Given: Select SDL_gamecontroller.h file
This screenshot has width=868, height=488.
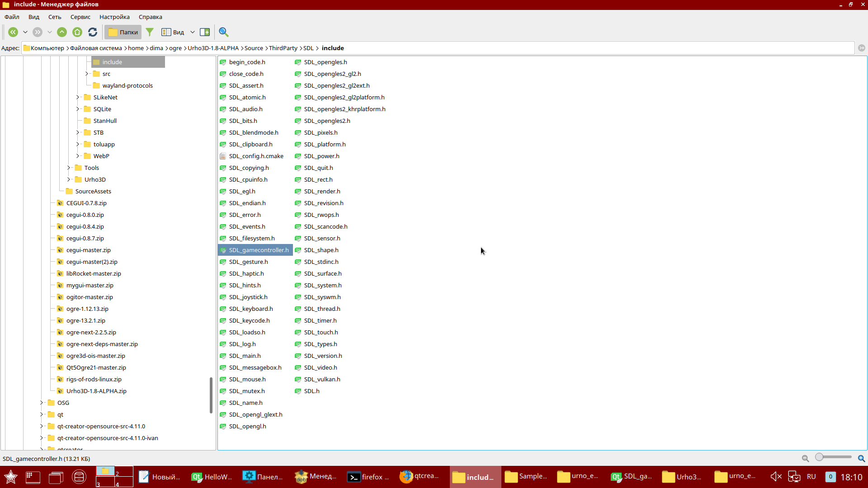Looking at the screenshot, I should (259, 250).
